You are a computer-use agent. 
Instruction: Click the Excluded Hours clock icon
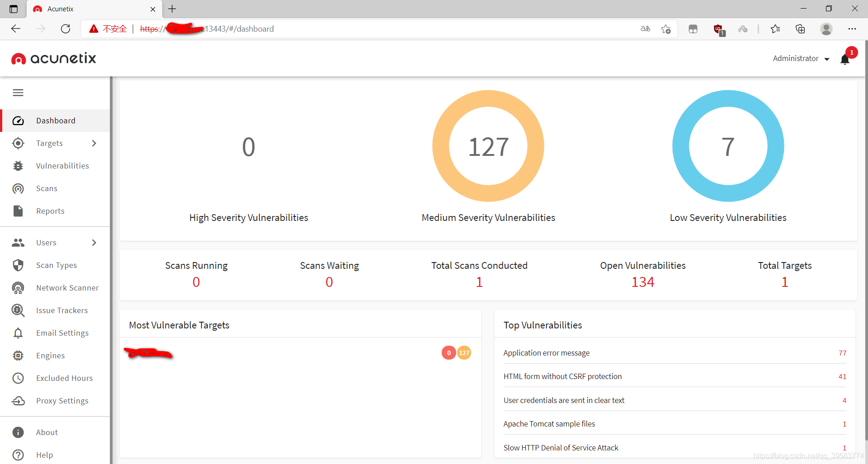pyautogui.click(x=18, y=378)
